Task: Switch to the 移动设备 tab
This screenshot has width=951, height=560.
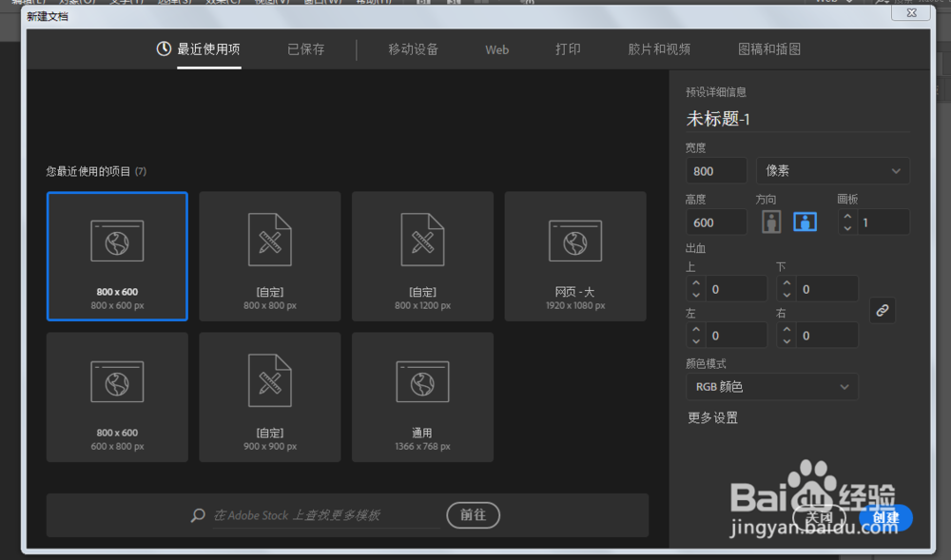Action: (x=415, y=51)
